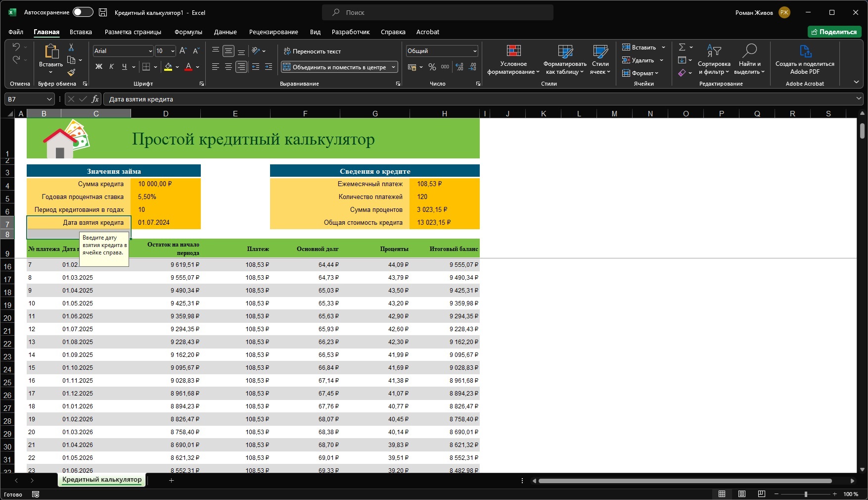Click the Найти и выделить button
The image size is (868, 500).
point(749,59)
